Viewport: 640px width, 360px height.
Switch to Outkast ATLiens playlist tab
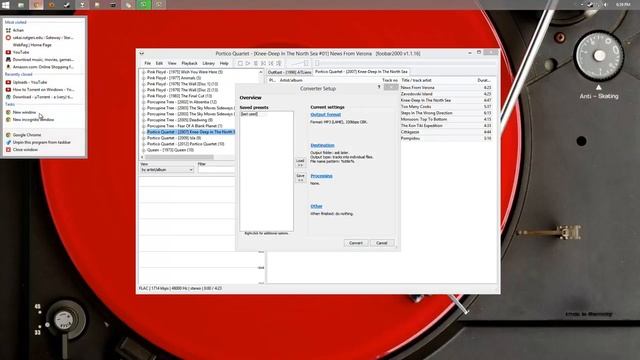point(289,72)
